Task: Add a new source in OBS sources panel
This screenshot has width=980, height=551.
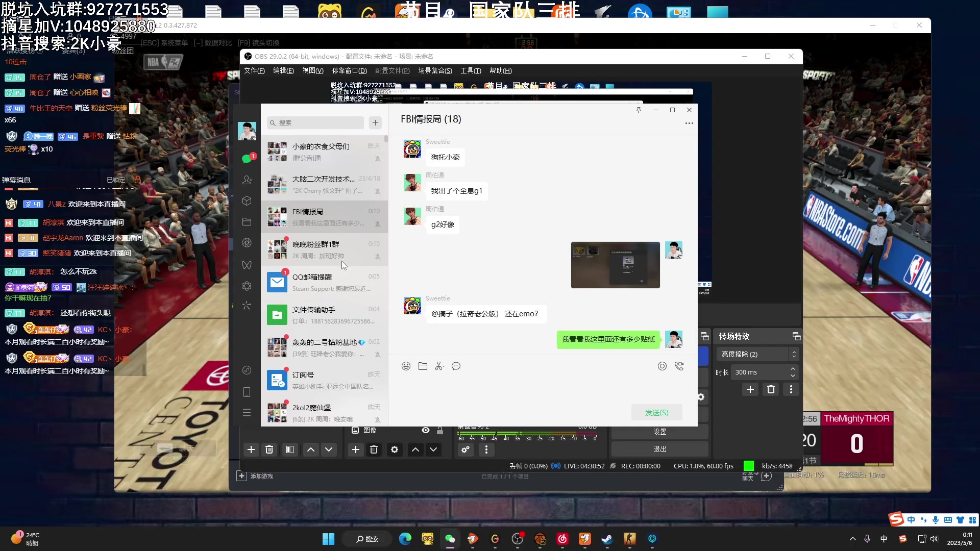Action: tap(356, 449)
